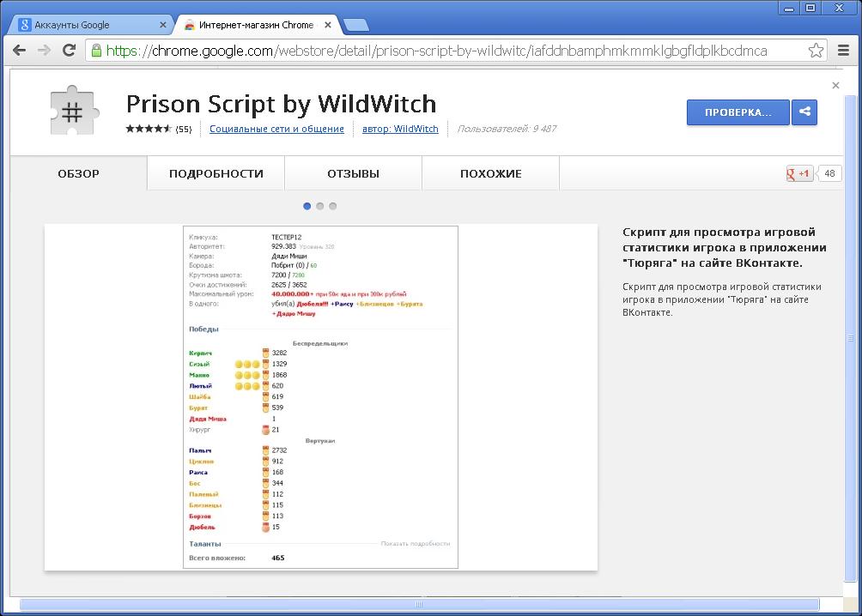Click the share icon next to ПРОВЕРКА

coord(804,112)
